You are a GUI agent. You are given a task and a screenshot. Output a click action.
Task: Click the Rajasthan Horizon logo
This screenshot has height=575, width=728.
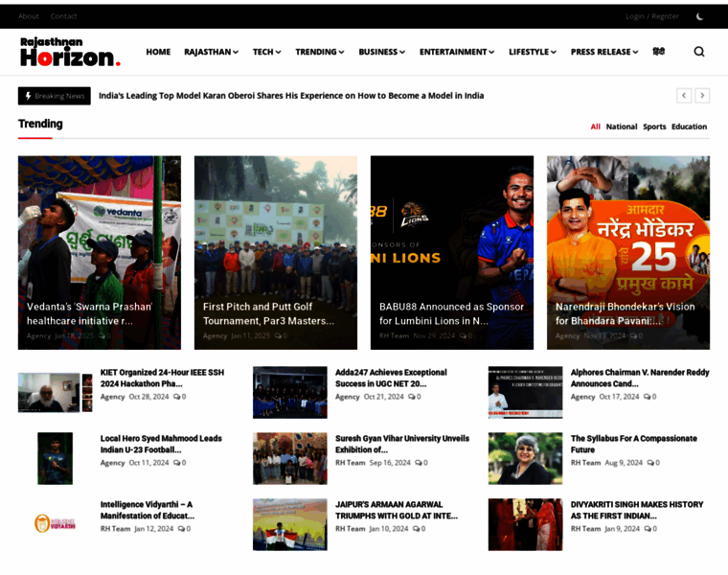coord(70,52)
